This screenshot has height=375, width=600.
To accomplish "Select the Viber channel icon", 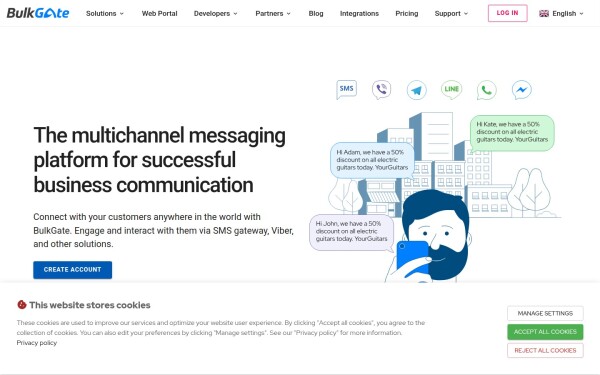I will (x=381, y=90).
